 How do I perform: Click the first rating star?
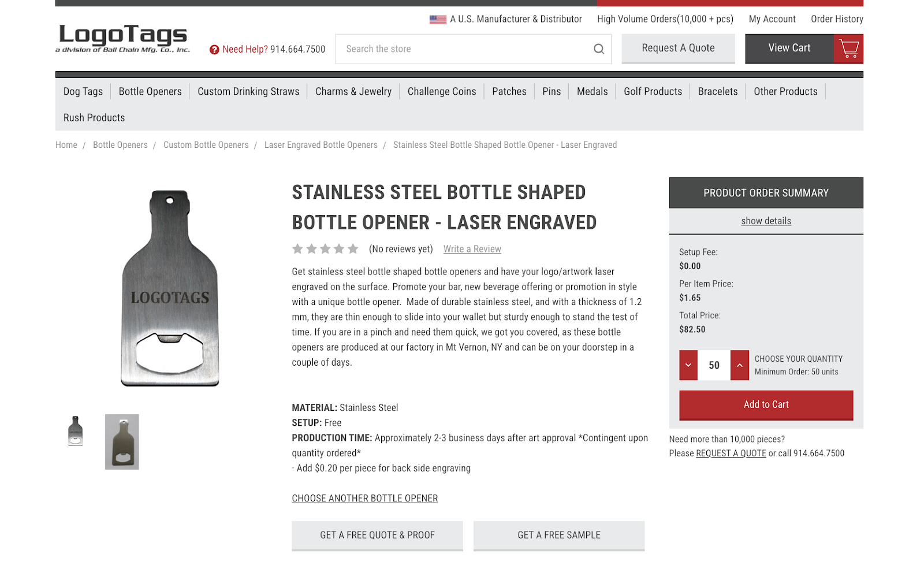[x=297, y=248]
